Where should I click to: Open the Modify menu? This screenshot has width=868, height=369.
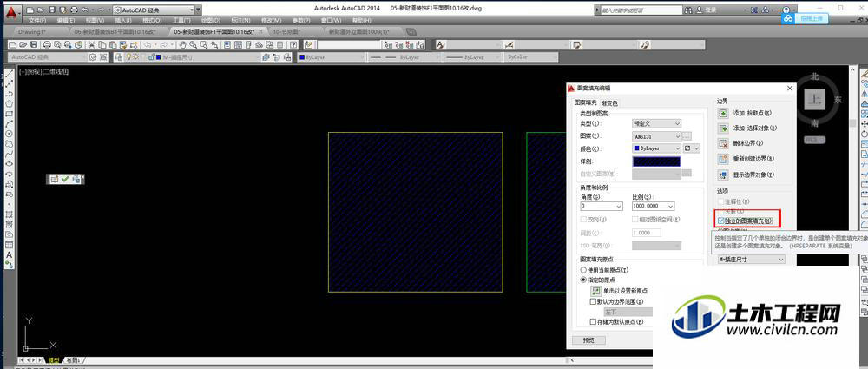[271, 21]
